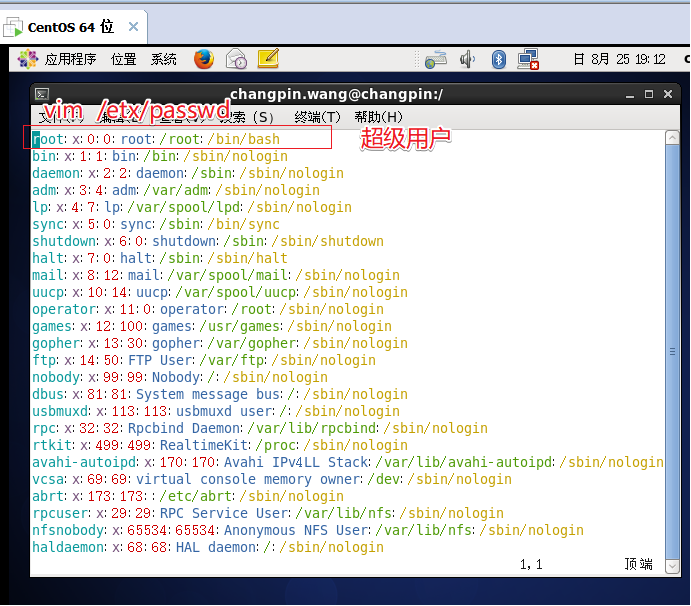This screenshot has width=691, height=606.
Task: Click the sync:x:5:0 line
Action: 156,224
